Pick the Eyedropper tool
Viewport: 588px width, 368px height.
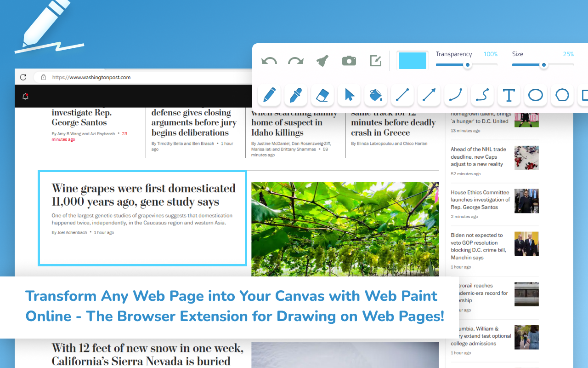(x=295, y=95)
